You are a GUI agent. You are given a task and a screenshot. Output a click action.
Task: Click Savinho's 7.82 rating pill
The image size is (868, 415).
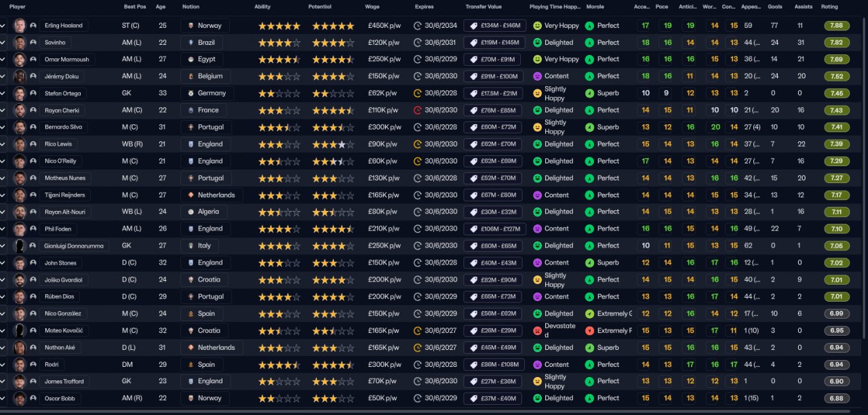836,43
